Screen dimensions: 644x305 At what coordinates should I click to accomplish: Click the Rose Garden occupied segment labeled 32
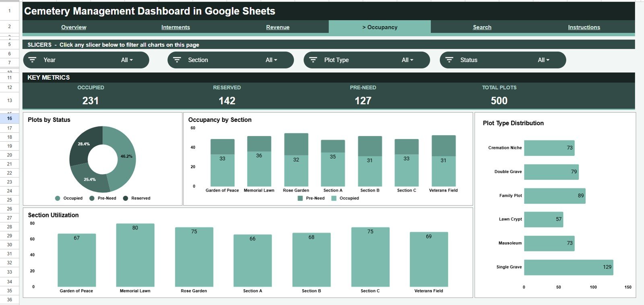click(296, 171)
